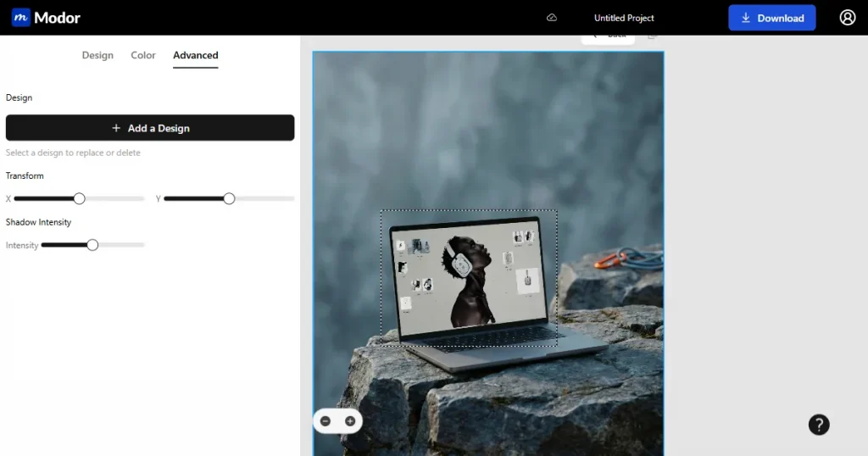
Task: Click the Shadow Intensity label
Action: [x=38, y=222]
